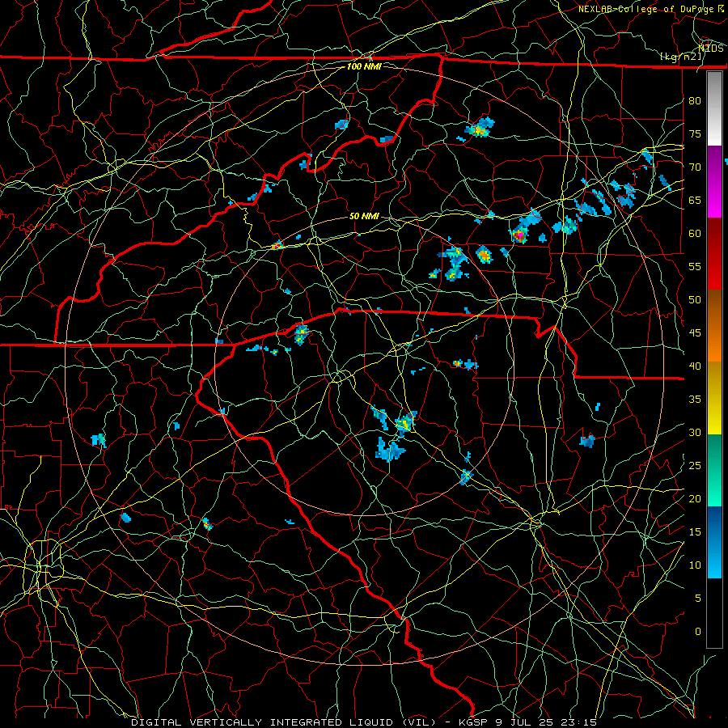Pick the light cyan bottom segment of the color bar
728x728 pixels.
pyautogui.click(x=714, y=561)
